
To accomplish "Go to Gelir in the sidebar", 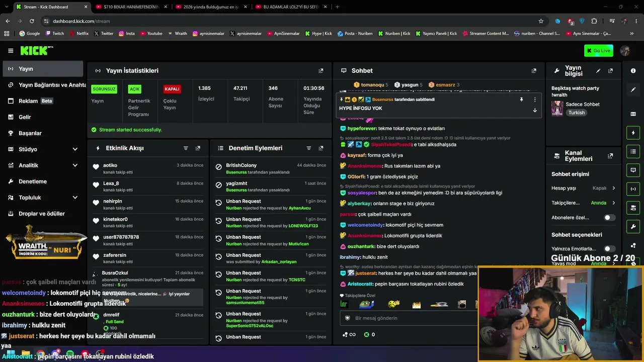I will click(x=43, y=117).
